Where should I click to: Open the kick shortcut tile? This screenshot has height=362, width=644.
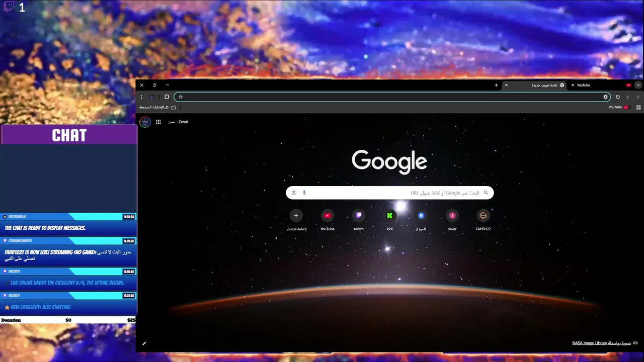[x=390, y=220]
